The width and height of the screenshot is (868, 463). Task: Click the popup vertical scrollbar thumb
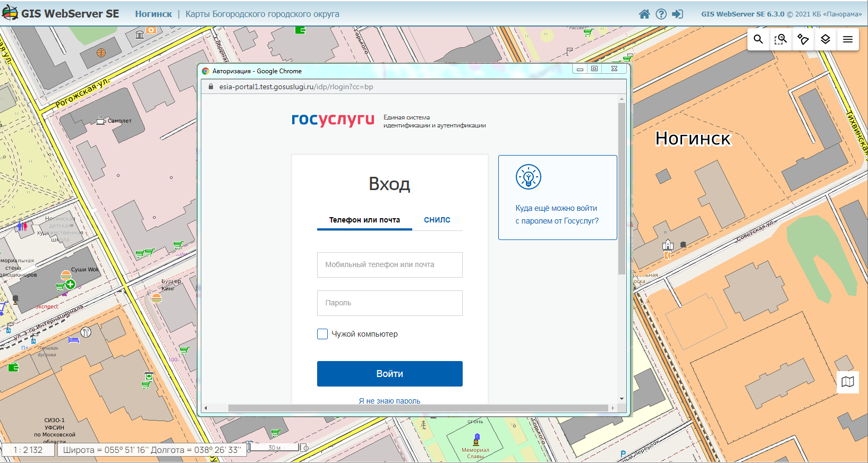coord(622,188)
